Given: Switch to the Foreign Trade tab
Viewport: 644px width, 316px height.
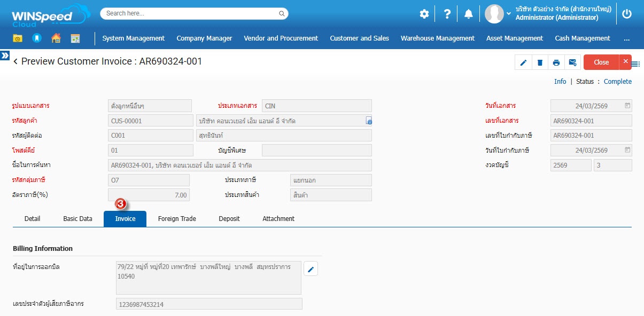Looking at the screenshot, I should (177, 219).
